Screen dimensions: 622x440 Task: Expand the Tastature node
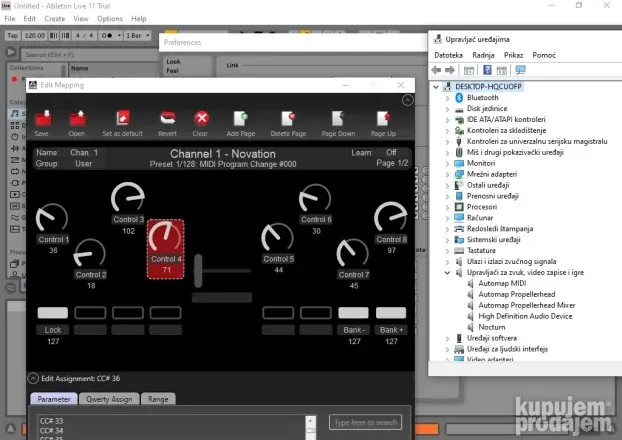447,251
